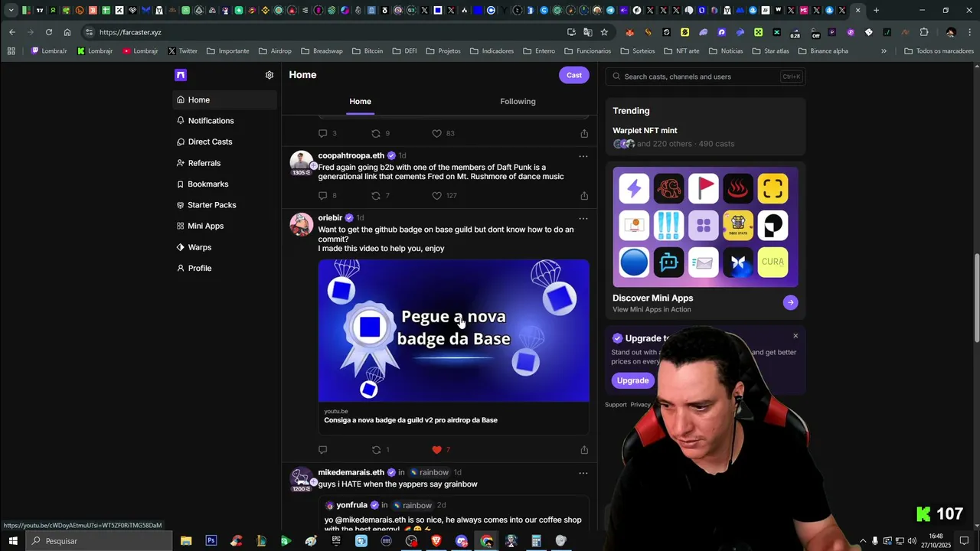This screenshot has width=980, height=551.
Task: Recast the oriebir video post
Action: (376, 450)
